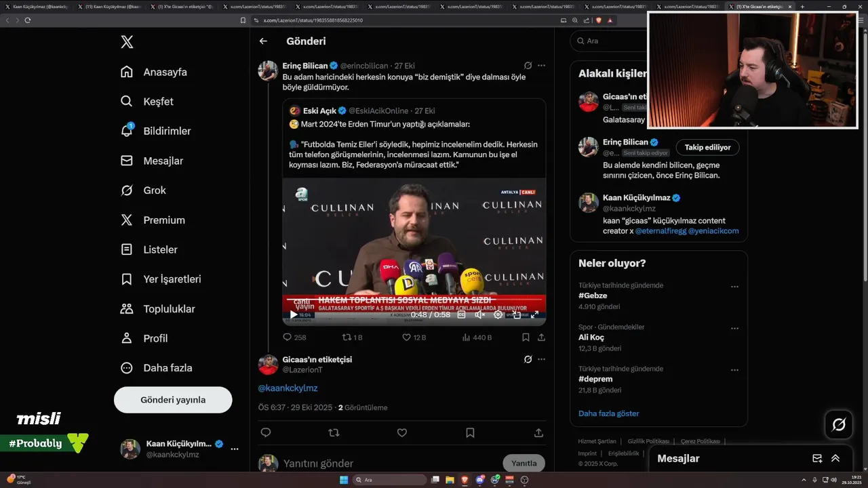Open Erinç Bilican's profile avatar
The width and height of the screenshot is (868, 488).
click(268, 70)
